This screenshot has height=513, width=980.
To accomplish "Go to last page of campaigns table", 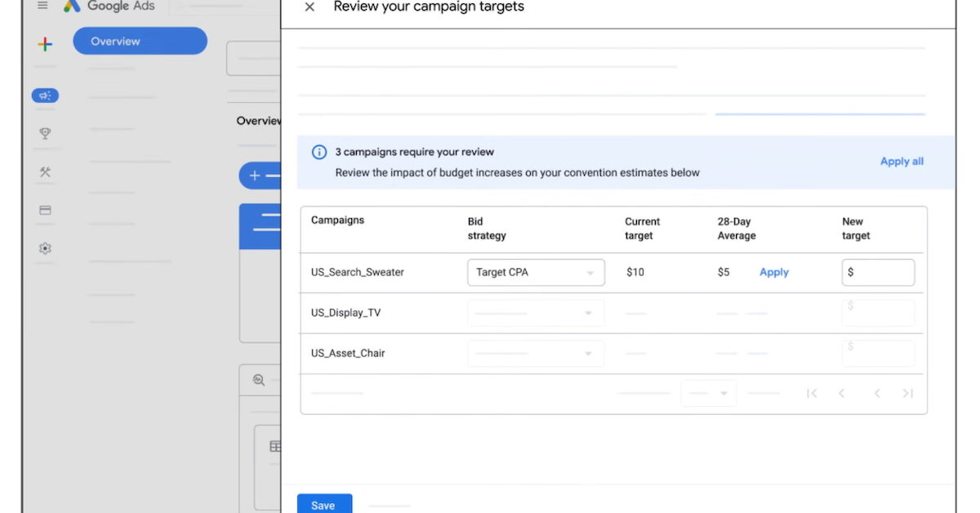I will point(907,394).
